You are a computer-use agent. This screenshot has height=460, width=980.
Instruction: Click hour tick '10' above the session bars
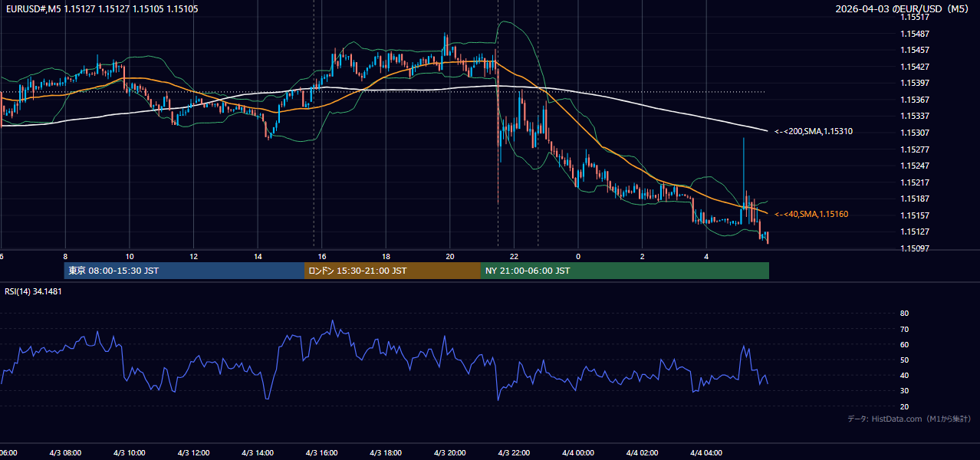130,256
